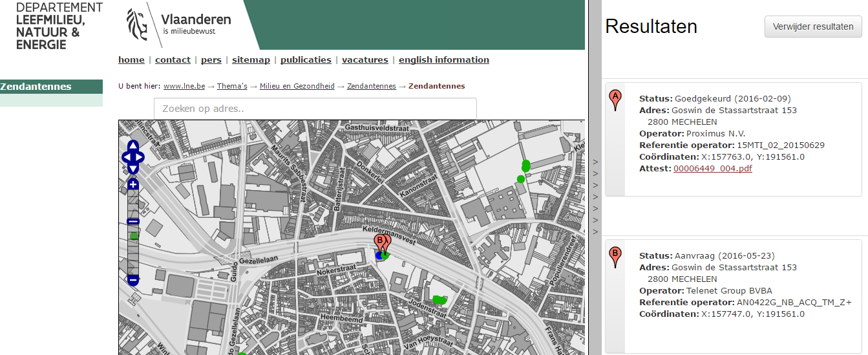Screen dimensions: 868x355
Task: Select marker A icon in results list
Action: pyautogui.click(x=615, y=99)
